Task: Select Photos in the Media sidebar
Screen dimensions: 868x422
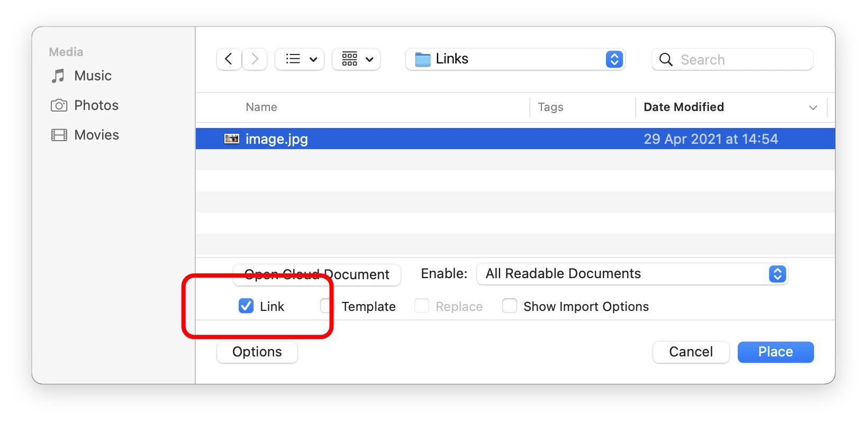Action: pyautogui.click(x=96, y=106)
